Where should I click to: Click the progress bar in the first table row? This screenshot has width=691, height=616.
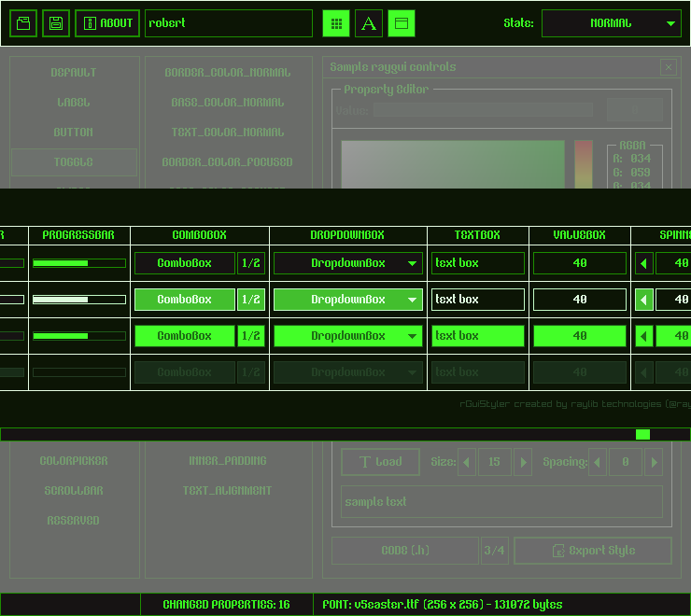pos(79,263)
